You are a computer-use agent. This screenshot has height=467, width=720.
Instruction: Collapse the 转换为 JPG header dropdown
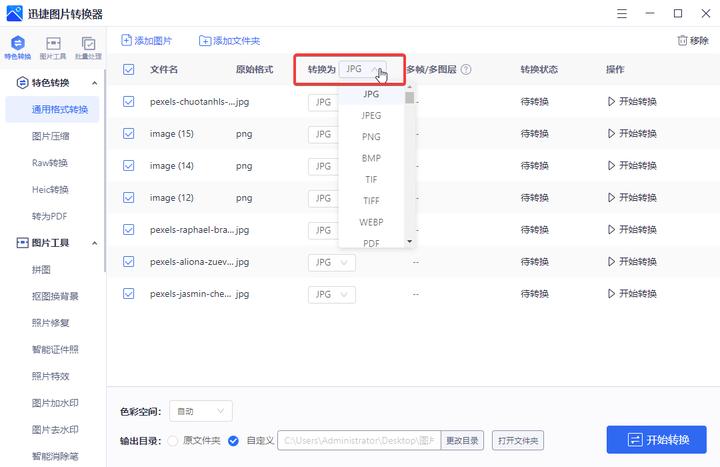(x=362, y=69)
